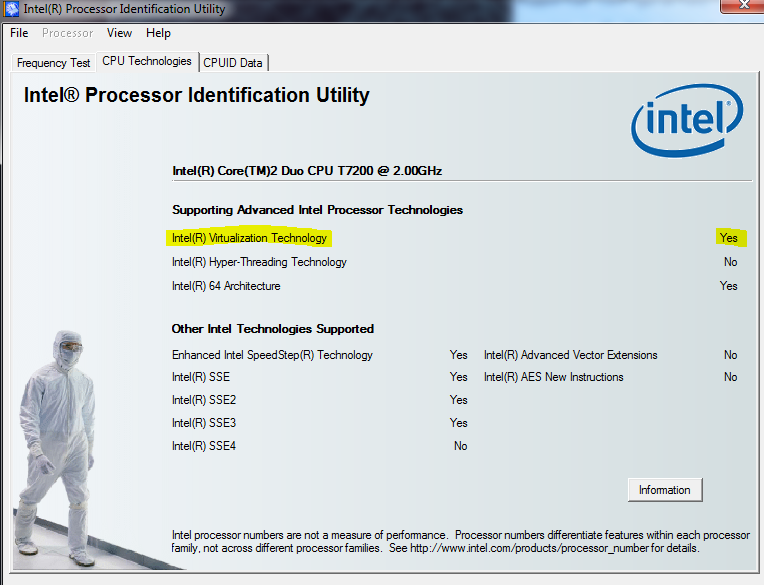Select Intel(R) AES New Instructions label
The height and width of the screenshot is (585, 764).
(554, 377)
